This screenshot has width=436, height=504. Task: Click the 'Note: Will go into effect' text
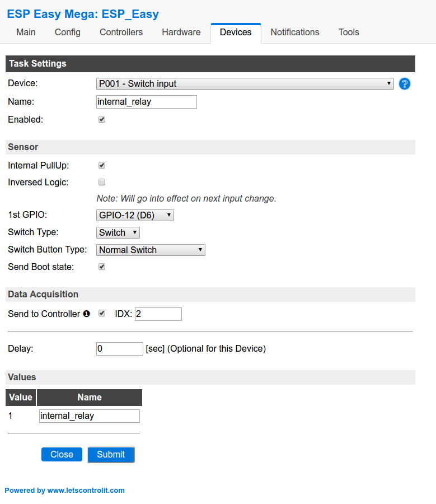point(186,198)
